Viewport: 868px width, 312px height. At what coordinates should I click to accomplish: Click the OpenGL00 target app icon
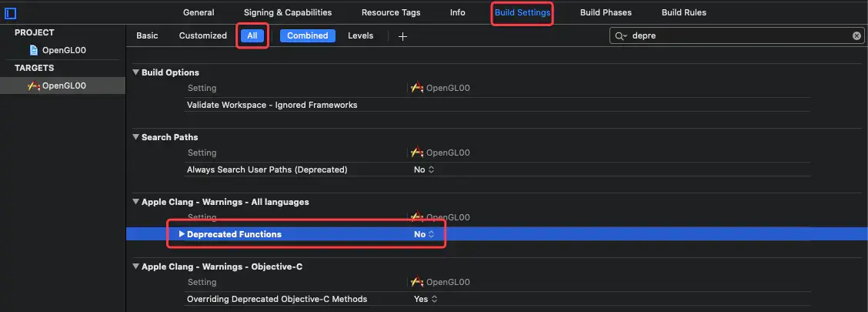(34, 86)
